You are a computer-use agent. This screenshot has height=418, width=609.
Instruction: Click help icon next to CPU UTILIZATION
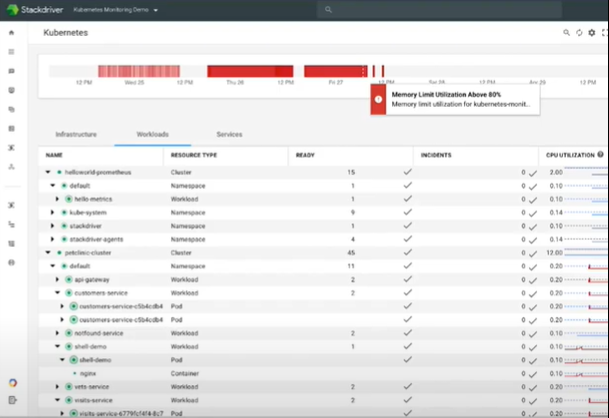tap(600, 155)
